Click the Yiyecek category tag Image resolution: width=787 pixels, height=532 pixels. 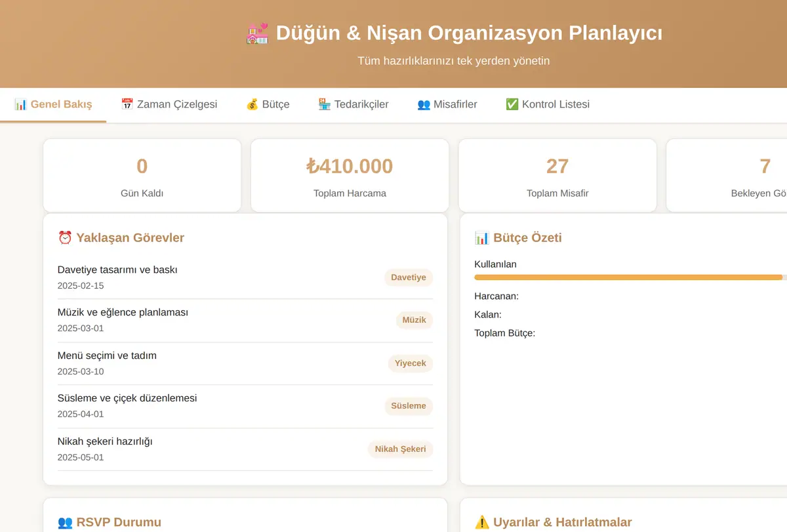pos(411,363)
